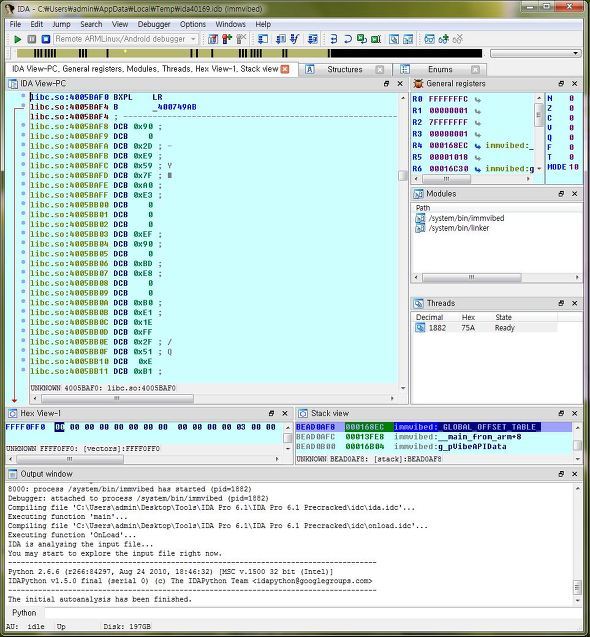Close the Structures tab

[x=380, y=69]
